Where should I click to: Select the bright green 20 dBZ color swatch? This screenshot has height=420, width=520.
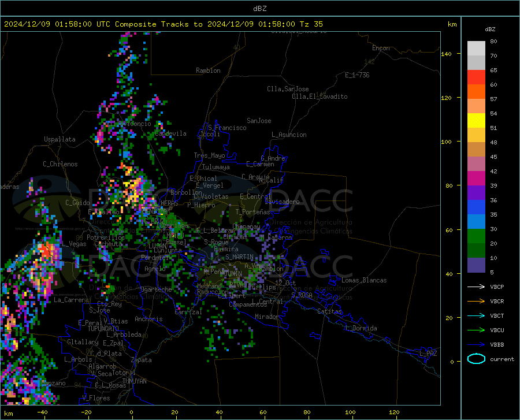coord(476,236)
